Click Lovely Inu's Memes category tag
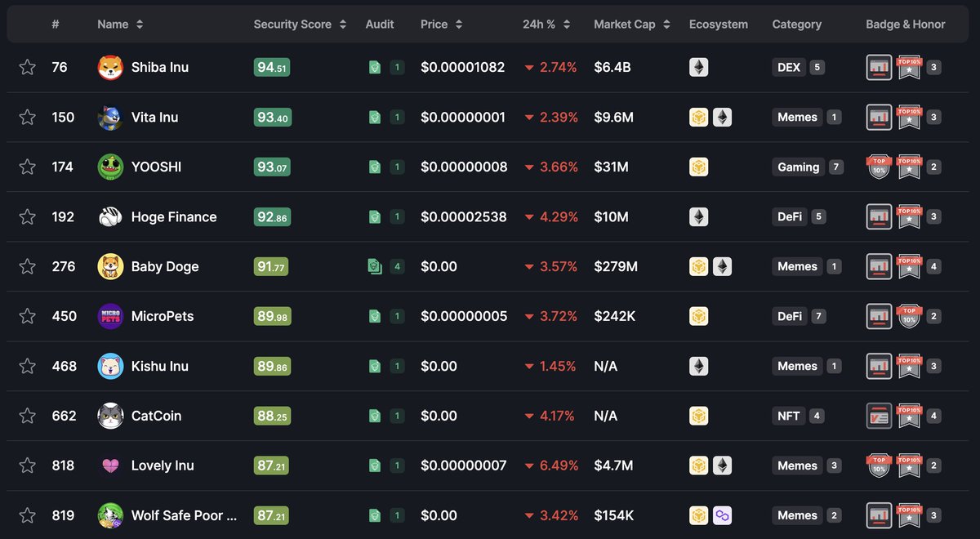980x539 pixels. (798, 465)
